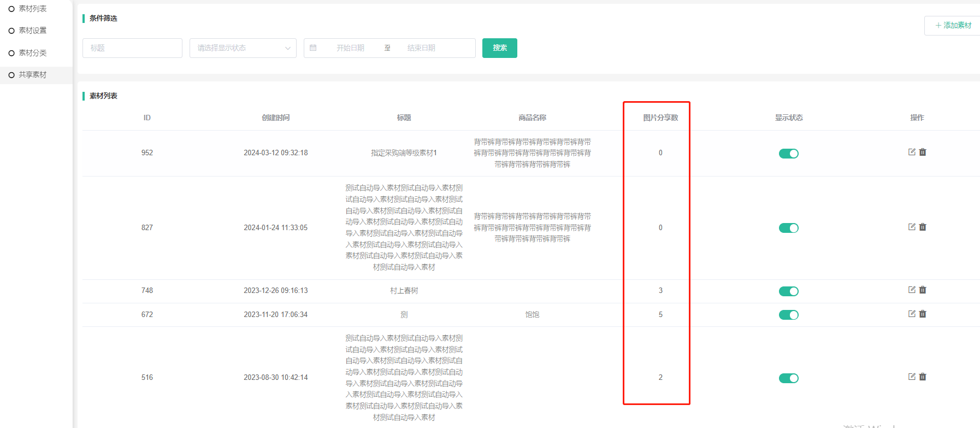980x428 pixels.
Task: Turn off display status for ID 516
Action: coord(788,378)
